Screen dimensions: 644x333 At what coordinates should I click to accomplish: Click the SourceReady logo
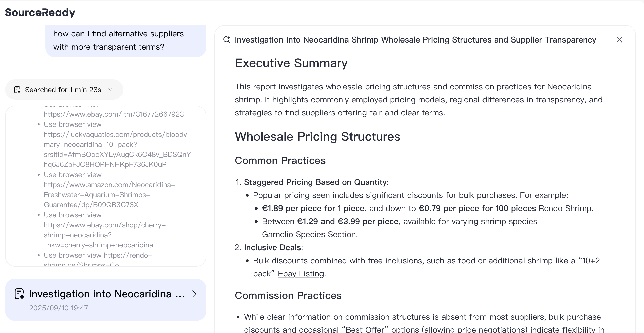[40, 12]
